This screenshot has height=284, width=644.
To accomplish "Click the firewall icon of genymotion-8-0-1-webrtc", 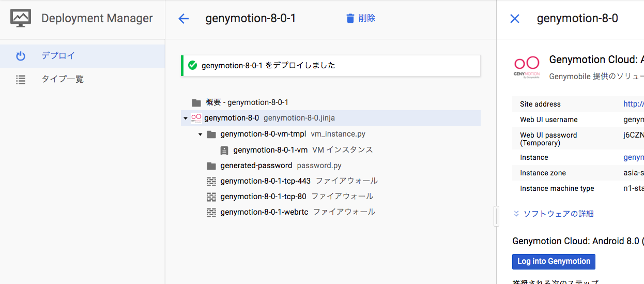I will pos(211,213).
